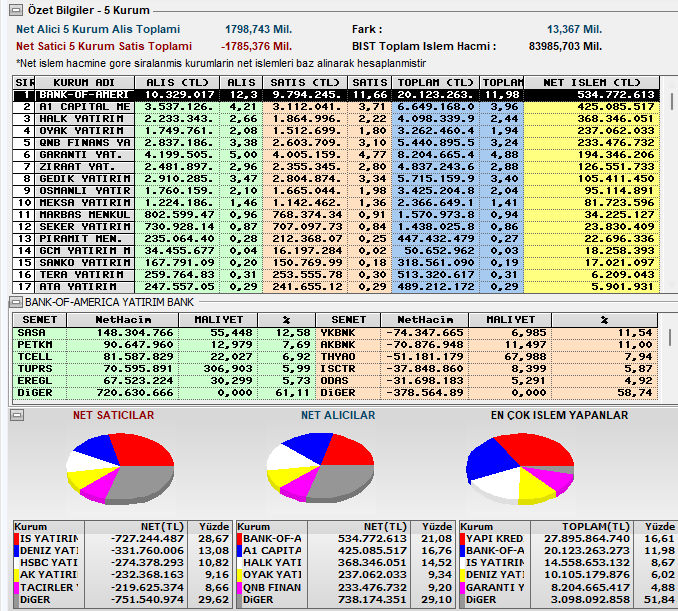Collapse the BANK-OF-AMERICA YATIRIM BANK section
This screenshot has width=678, height=611.
16,302
